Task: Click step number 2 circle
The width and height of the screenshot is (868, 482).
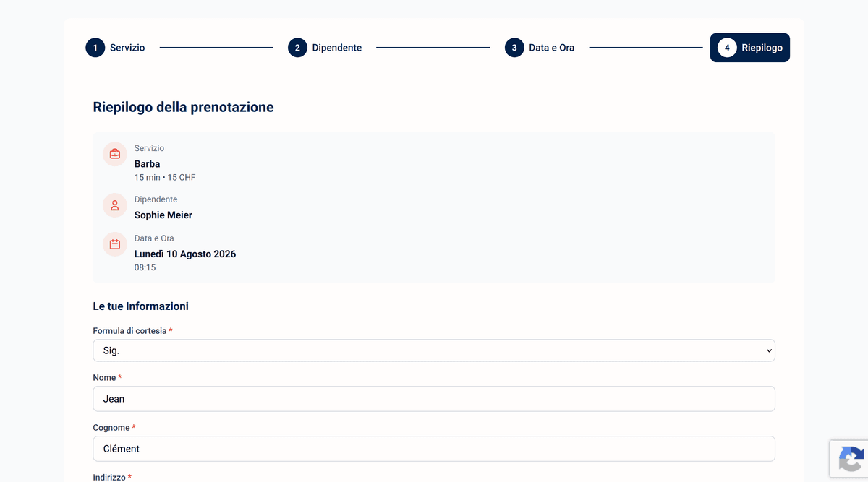Action: (297, 48)
